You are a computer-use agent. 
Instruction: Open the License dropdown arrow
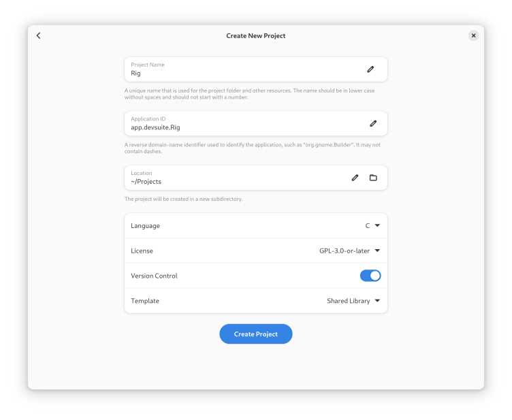377,251
